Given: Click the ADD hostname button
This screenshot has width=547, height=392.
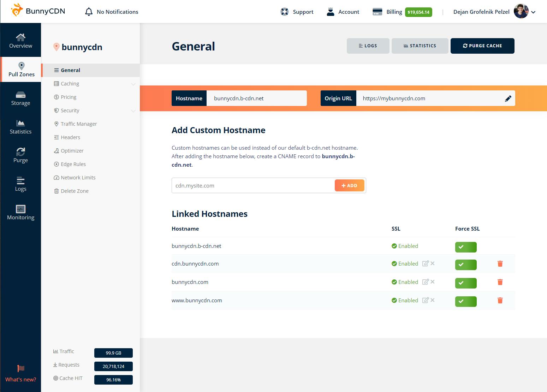Looking at the screenshot, I should [349, 185].
